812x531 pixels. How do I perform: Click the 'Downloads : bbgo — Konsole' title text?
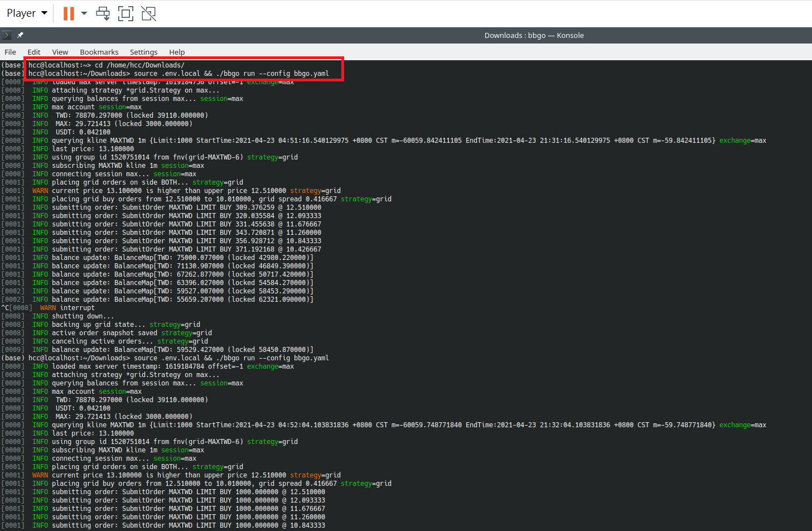534,35
